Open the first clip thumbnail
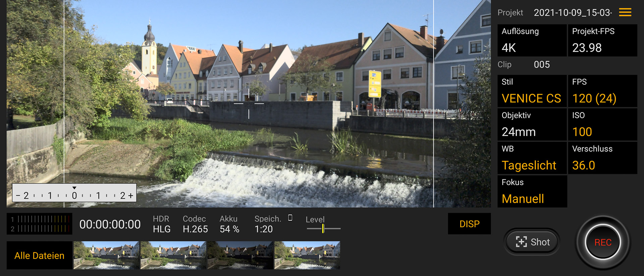Viewport: 644px width, 276px height. [x=106, y=255]
